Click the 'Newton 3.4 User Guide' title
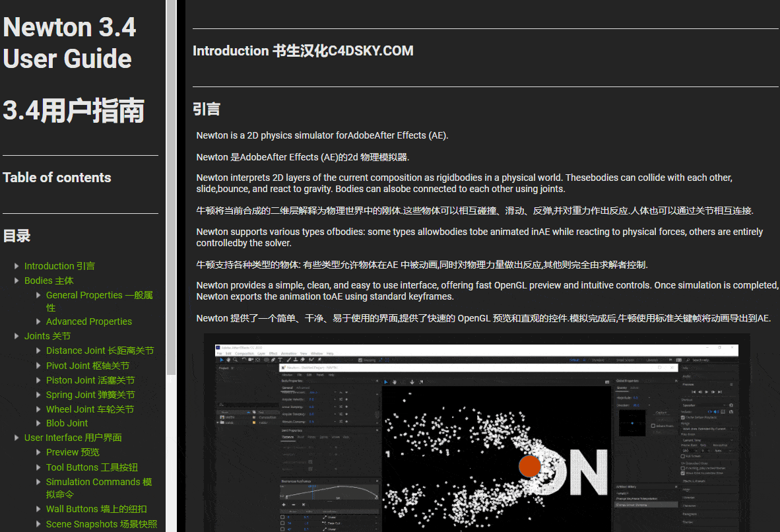This screenshot has height=532, width=780. (69, 43)
